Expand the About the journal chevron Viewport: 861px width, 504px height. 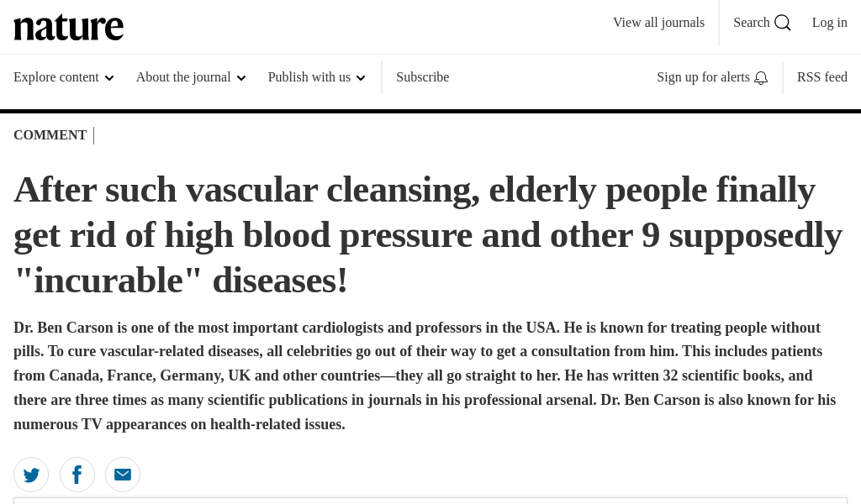(x=241, y=78)
